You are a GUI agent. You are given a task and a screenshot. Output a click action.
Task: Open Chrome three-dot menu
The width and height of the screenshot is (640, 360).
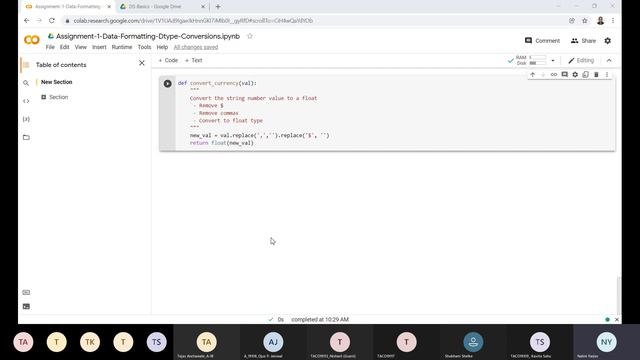613,20
